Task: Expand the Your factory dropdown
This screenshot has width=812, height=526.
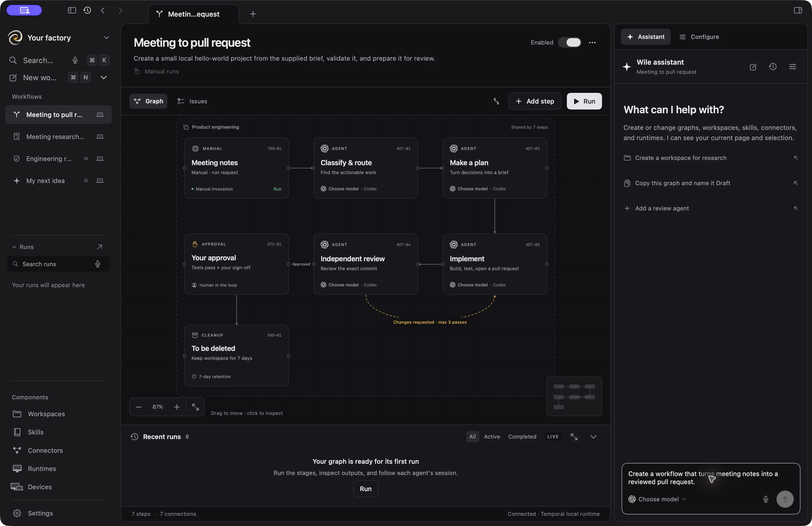Action: point(106,38)
